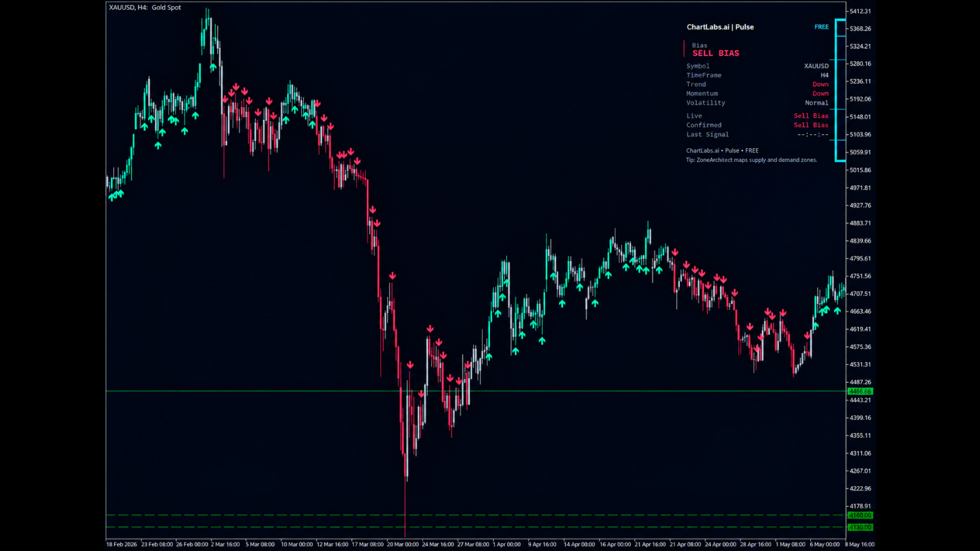Click the 'Bias' label above SELL BIAS
Image resolution: width=980 pixels, height=551 pixels.
tap(699, 45)
